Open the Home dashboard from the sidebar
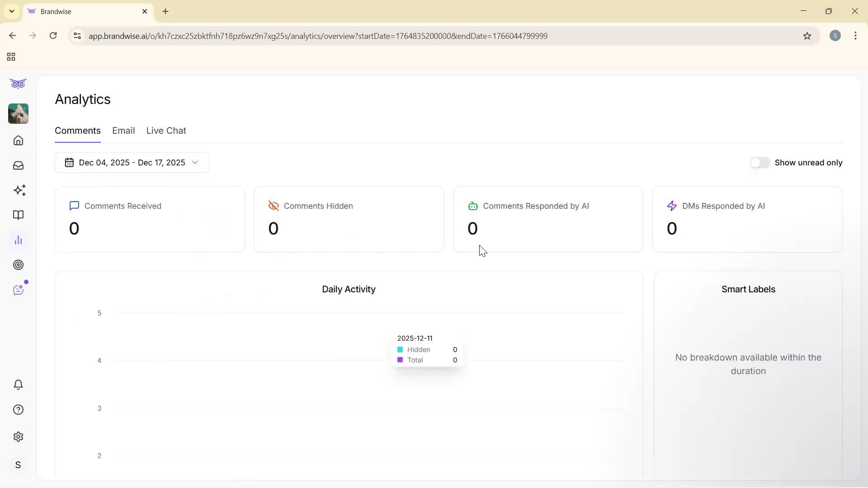 (x=18, y=141)
